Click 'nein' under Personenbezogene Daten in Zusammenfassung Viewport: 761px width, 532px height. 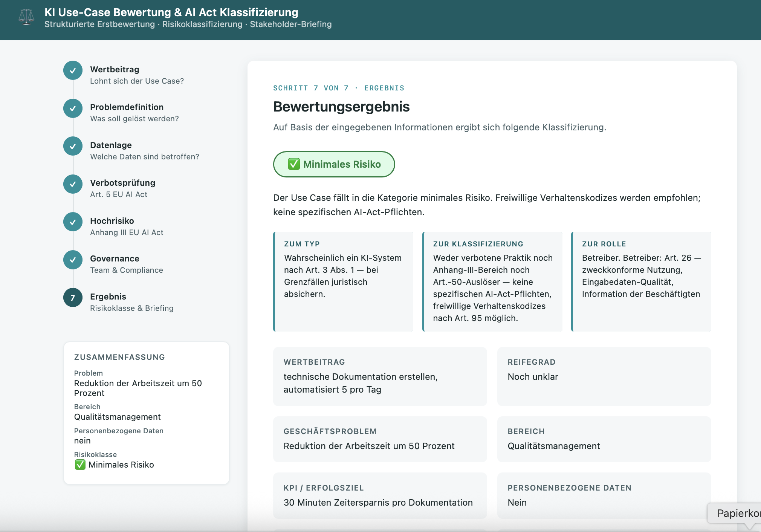point(83,441)
